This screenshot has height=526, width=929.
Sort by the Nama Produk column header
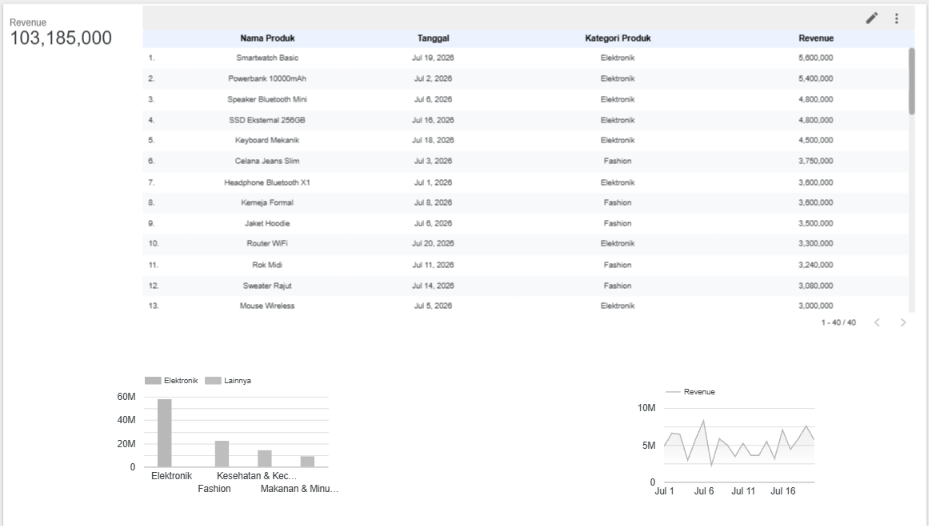(x=267, y=38)
